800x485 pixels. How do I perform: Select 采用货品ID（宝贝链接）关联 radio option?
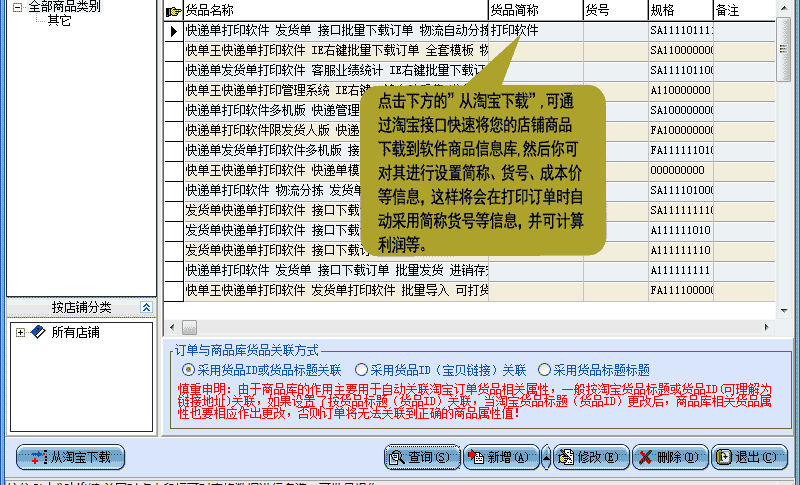[361, 370]
